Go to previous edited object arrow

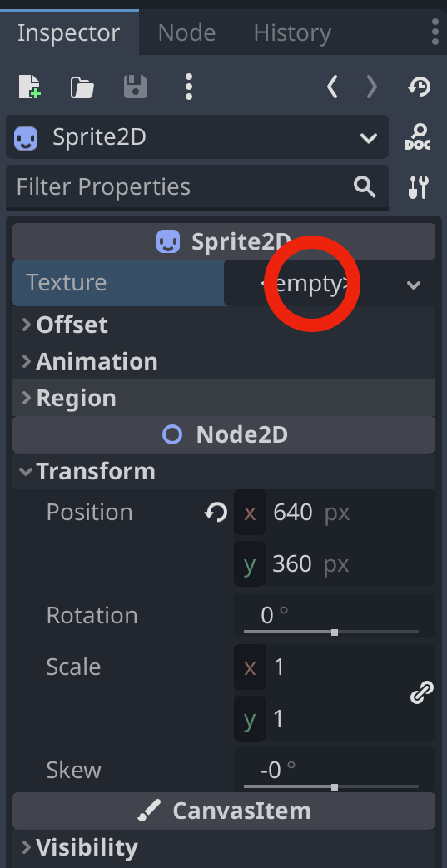point(332,87)
